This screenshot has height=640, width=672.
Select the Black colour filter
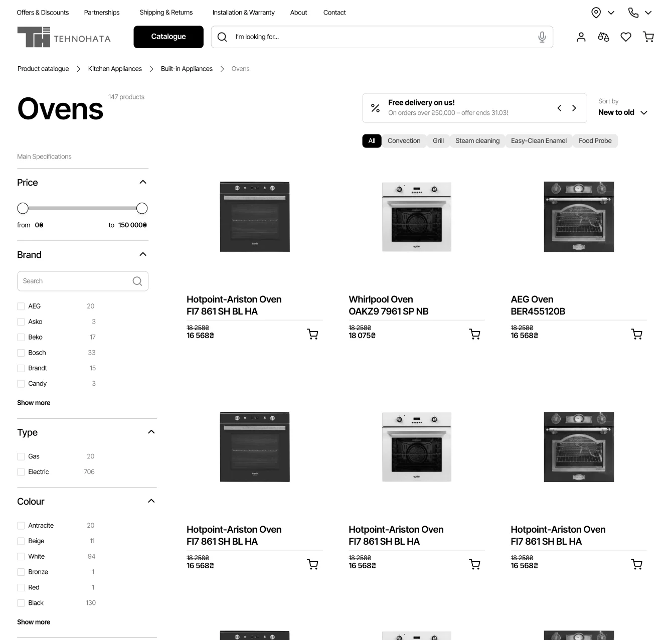click(x=21, y=602)
